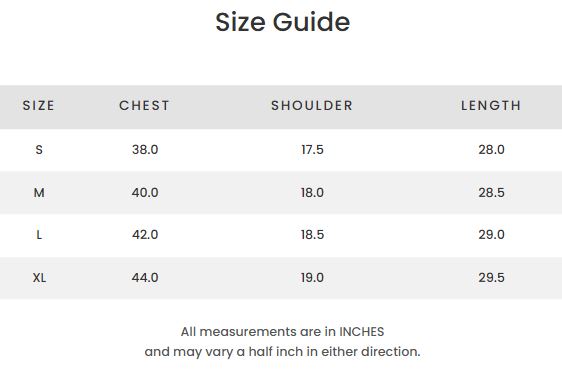Select the SHOULDER column header

312,105
